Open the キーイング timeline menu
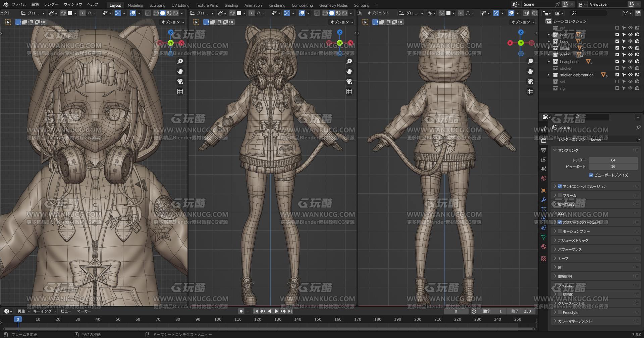 tap(44, 311)
